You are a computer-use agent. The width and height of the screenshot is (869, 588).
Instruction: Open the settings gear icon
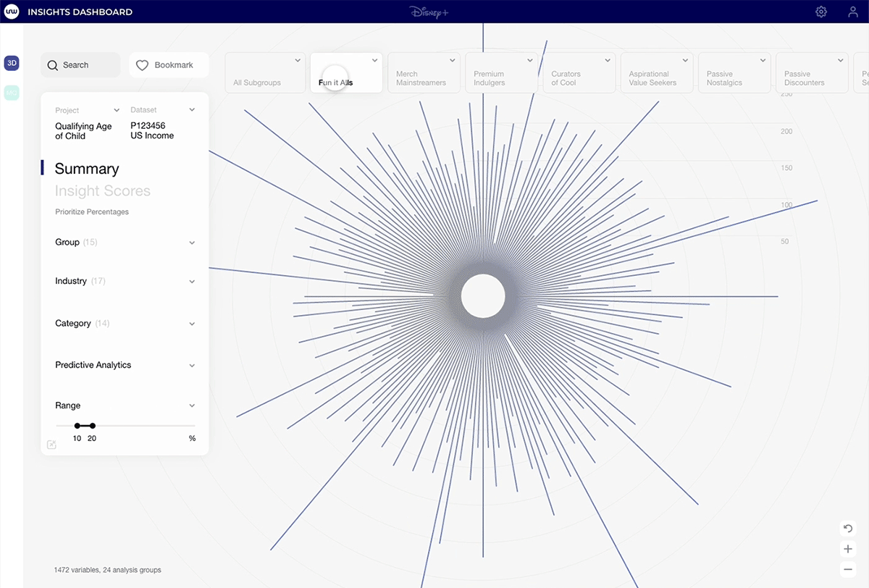(x=820, y=12)
